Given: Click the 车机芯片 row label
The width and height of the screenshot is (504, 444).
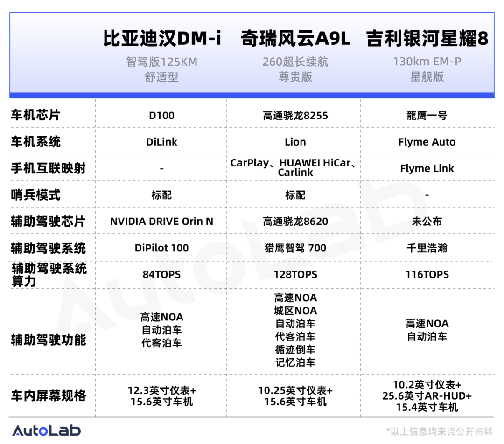Looking at the screenshot, I should [36, 115].
